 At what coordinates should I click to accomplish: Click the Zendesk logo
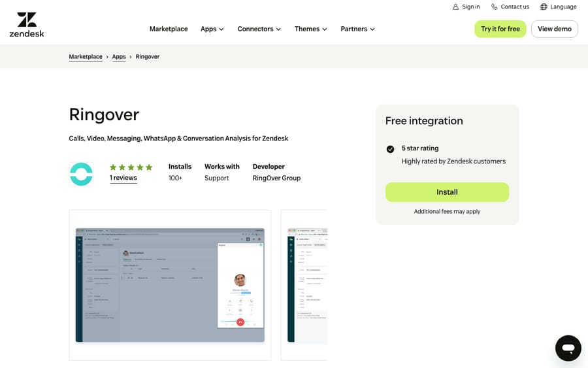[x=27, y=25]
